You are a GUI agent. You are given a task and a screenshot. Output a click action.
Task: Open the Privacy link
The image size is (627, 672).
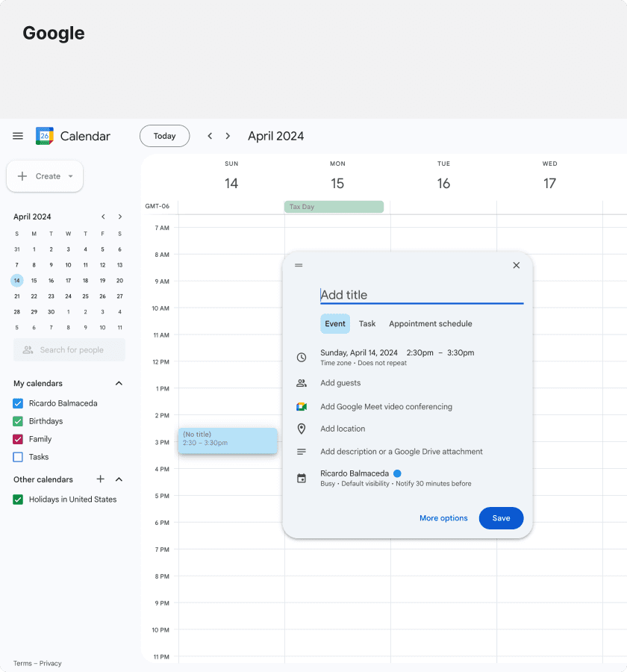click(x=51, y=664)
